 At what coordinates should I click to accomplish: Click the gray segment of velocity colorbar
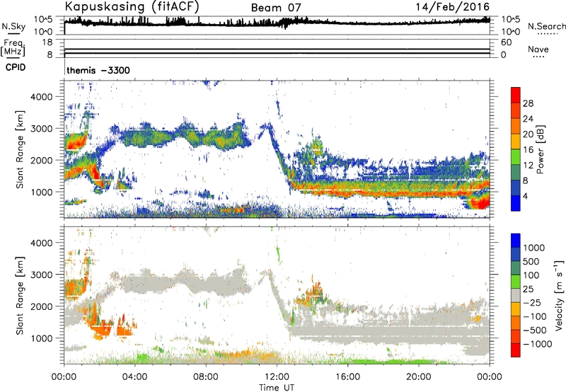coord(516,295)
